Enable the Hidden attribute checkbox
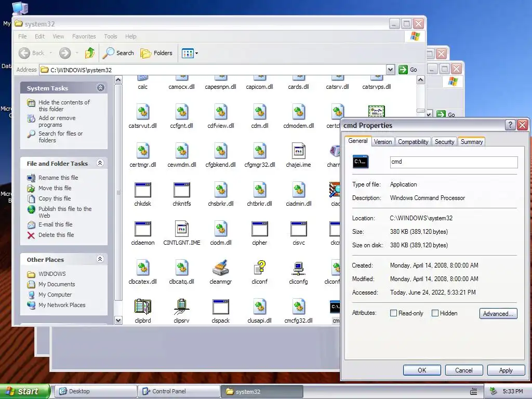This screenshot has width=532, height=399. 435,313
